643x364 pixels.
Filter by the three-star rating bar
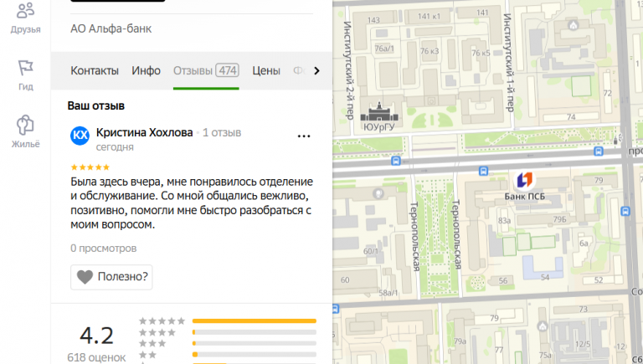point(255,343)
